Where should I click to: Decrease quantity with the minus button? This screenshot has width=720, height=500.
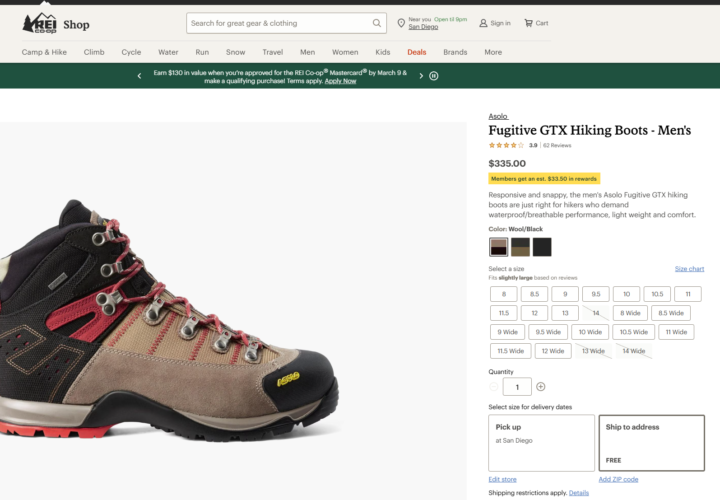(494, 387)
